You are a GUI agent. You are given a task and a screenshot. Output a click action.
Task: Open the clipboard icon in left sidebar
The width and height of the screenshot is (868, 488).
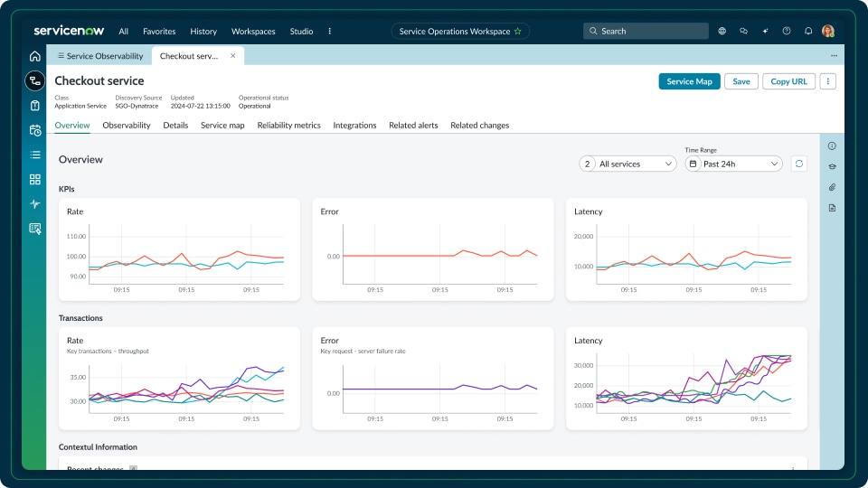click(x=35, y=106)
